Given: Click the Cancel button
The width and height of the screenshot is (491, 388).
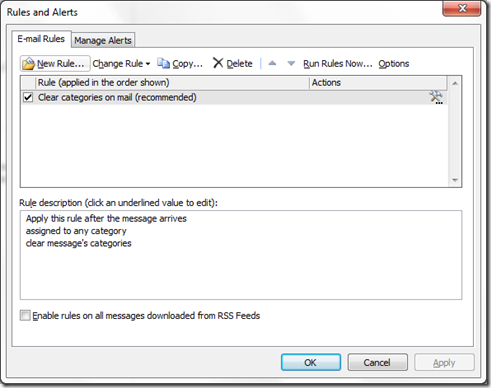Looking at the screenshot, I should coord(377,362).
